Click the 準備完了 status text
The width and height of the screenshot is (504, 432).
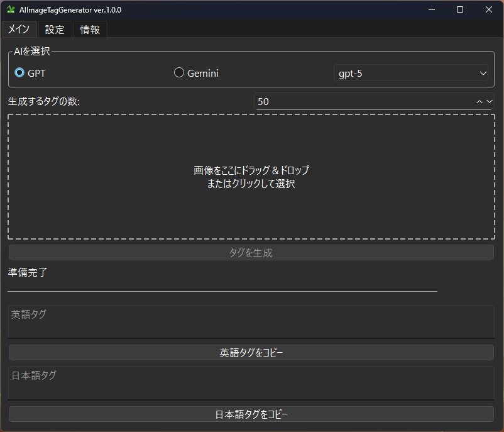point(28,272)
